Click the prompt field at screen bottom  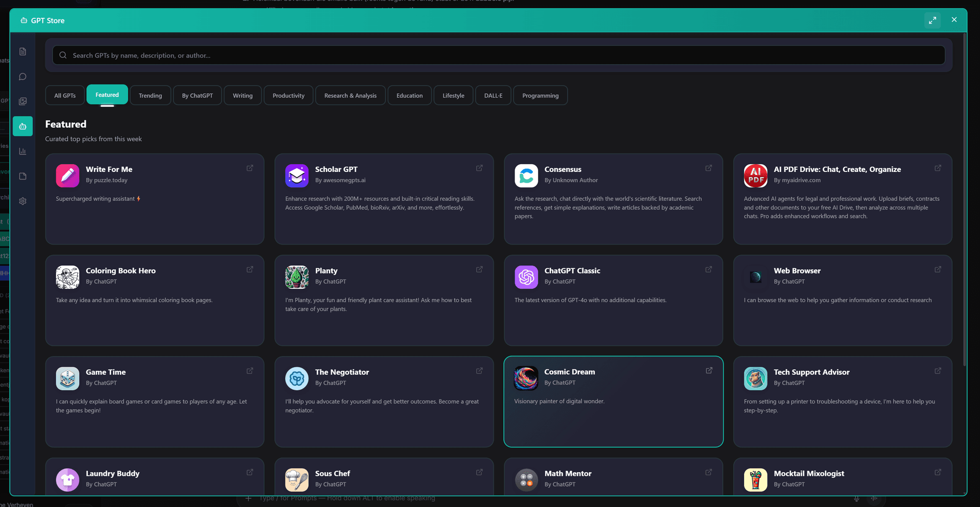click(459, 498)
